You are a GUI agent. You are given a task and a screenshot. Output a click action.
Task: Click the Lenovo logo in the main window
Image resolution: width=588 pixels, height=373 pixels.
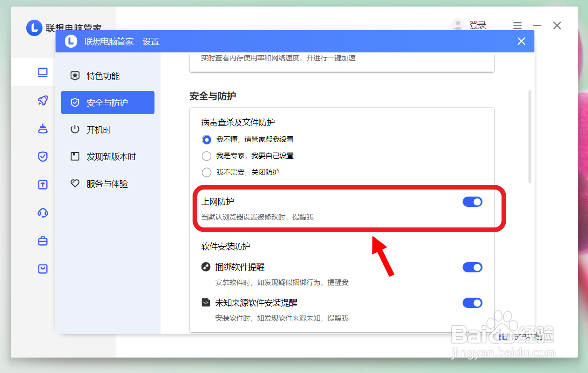[34, 28]
